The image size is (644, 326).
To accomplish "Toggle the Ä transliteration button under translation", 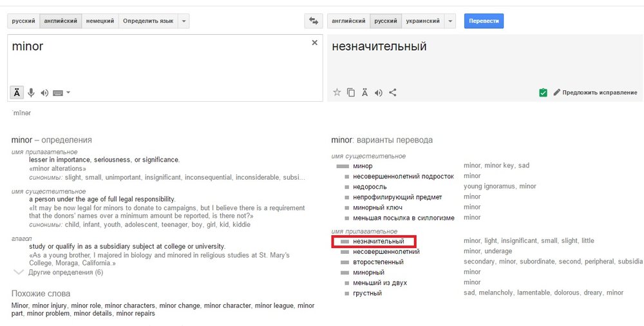I will click(365, 92).
